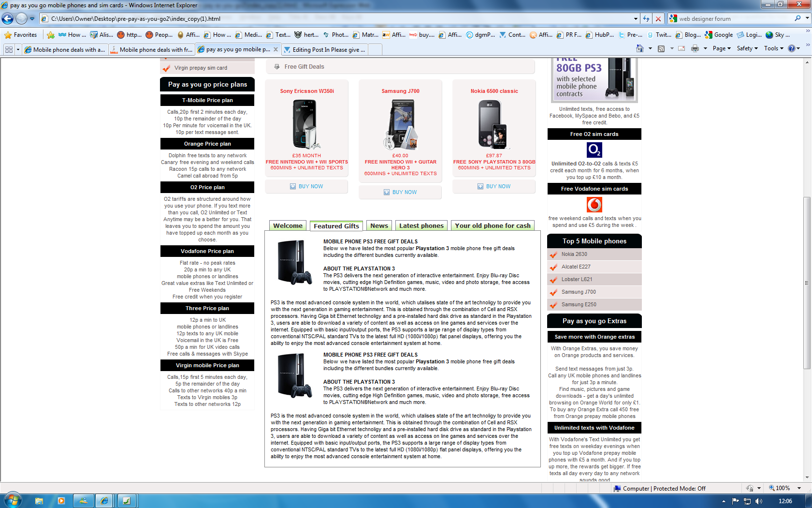This screenshot has width=812, height=508.
Task: Click BUY NOW under Sony Ericsson W350i
Action: click(306, 186)
